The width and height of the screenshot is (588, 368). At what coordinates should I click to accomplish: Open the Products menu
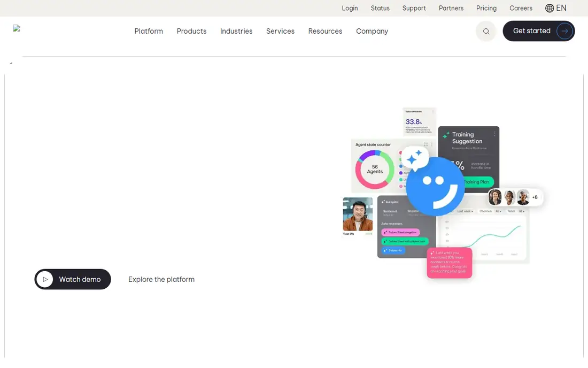(x=191, y=31)
